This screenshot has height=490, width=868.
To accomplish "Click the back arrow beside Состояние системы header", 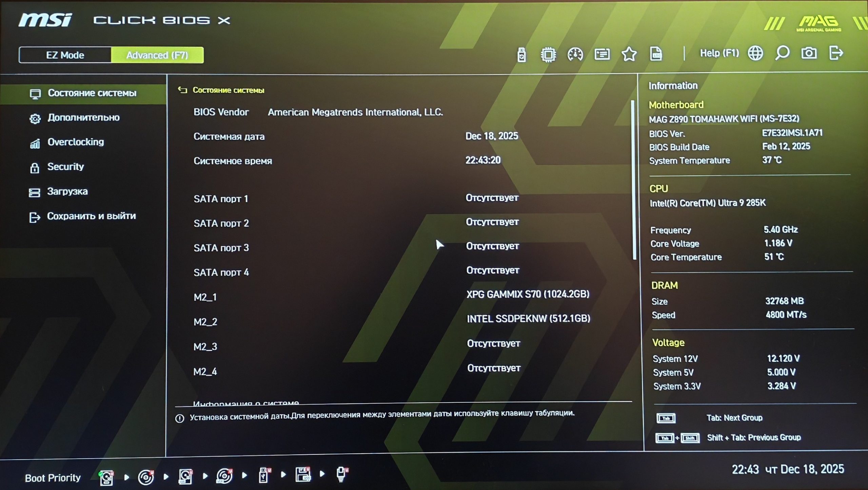I will click(x=182, y=90).
